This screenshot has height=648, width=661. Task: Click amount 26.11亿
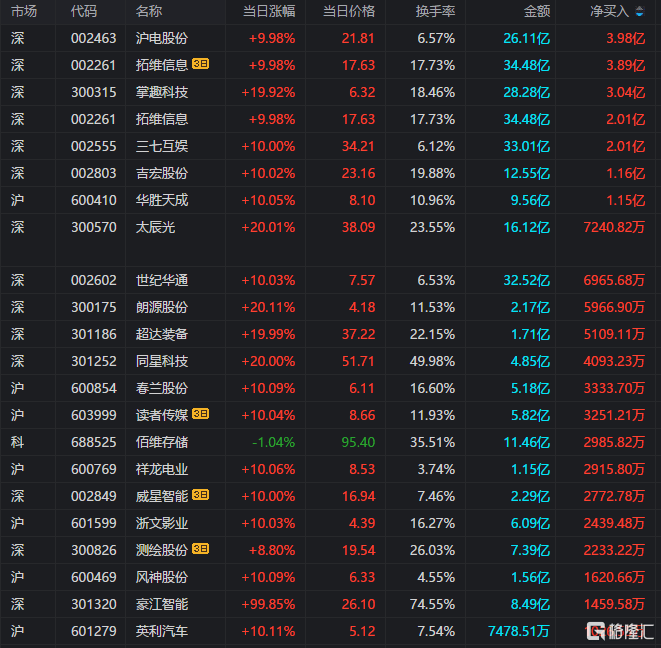point(527,38)
